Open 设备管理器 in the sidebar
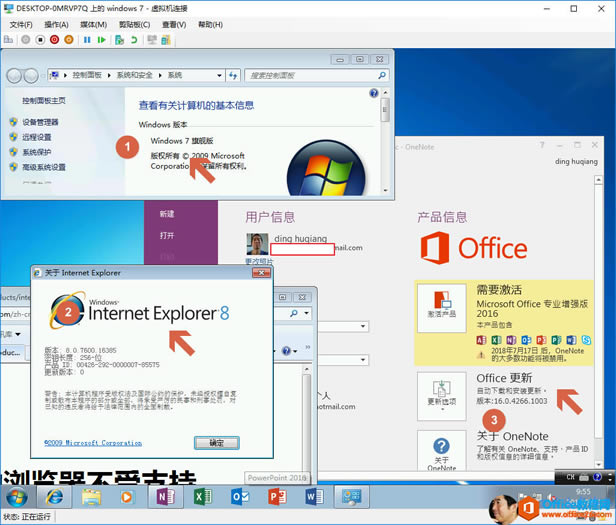This screenshot has width=616, height=525. point(40,122)
